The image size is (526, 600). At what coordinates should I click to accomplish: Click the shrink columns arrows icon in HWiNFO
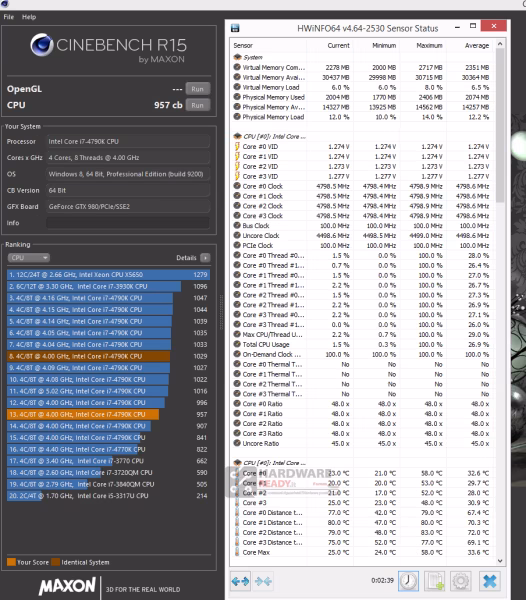click(x=263, y=581)
